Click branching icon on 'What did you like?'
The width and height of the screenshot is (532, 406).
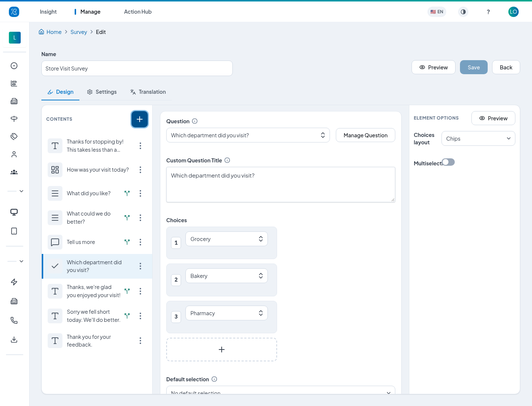(x=127, y=193)
